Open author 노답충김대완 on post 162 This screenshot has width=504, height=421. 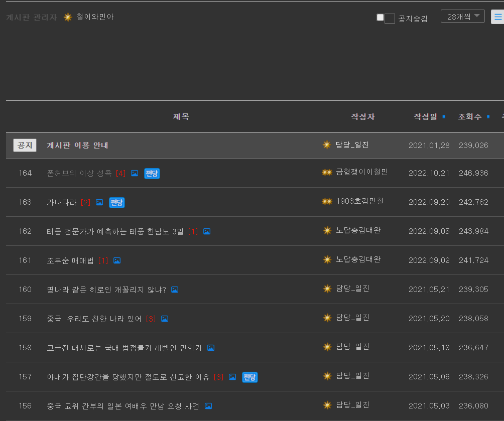[358, 230]
